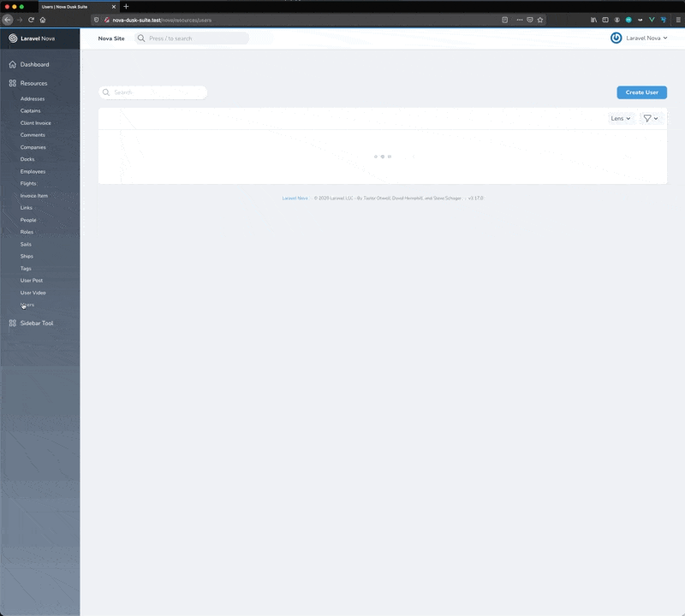Click the browser menu hamburger icon
685x616 pixels.
[x=678, y=18]
